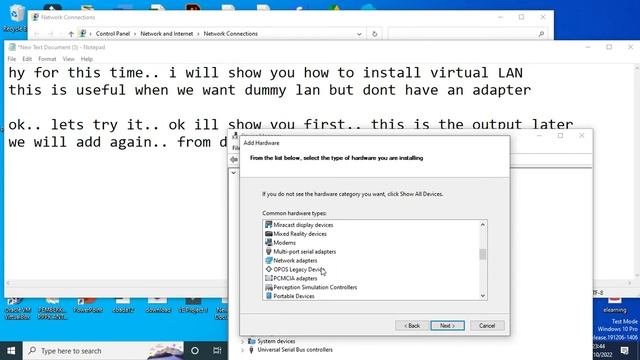Image resolution: width=640 pixels, height=360 pixels.
Task: Click the PCMCIA adapters icon
Action: click(x=269, y=278)
